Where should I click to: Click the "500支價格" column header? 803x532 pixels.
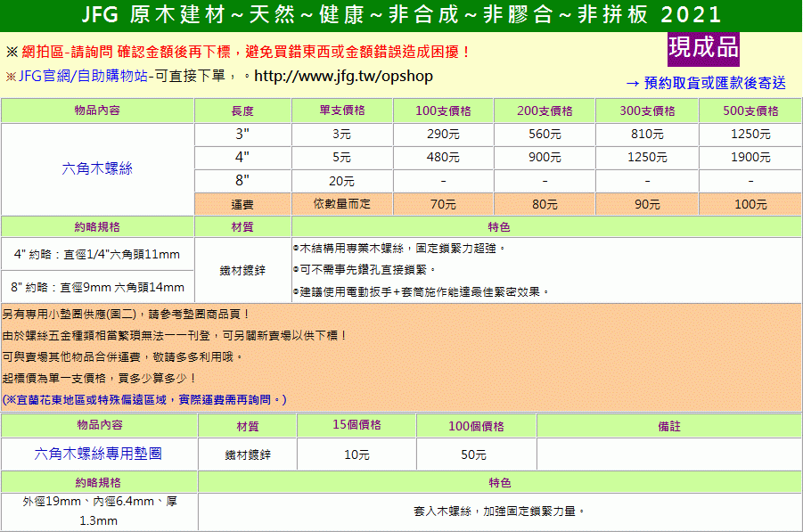pyautogui.click(x=750, y=110)
